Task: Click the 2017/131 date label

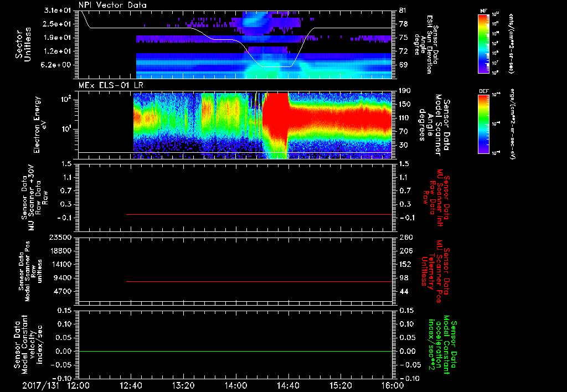Action: (x=40, y=385)
